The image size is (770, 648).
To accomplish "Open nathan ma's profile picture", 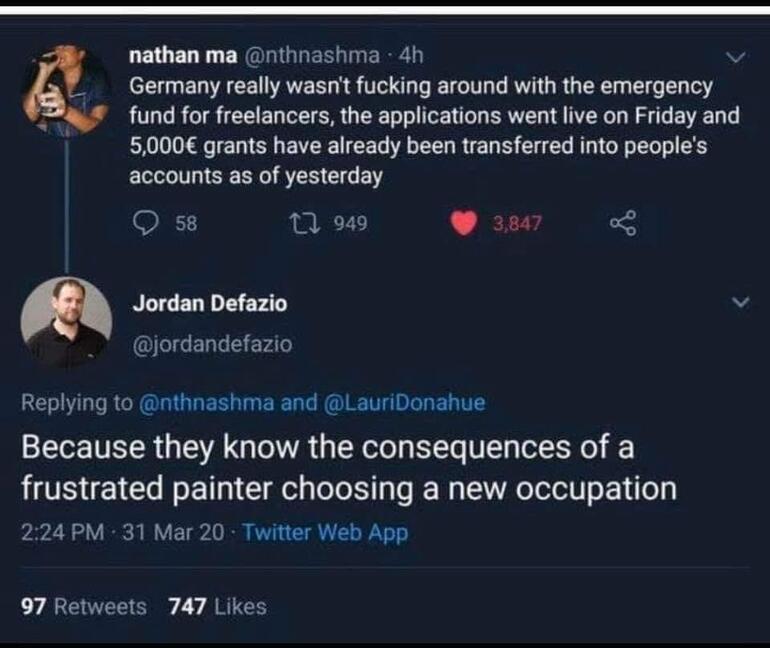I will tap(66, 89).
